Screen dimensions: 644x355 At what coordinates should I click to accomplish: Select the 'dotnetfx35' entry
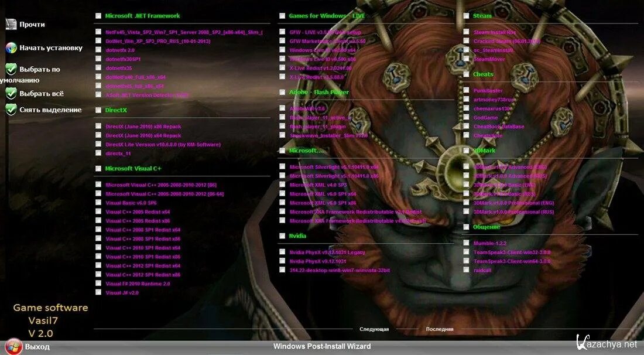point(119,68)
